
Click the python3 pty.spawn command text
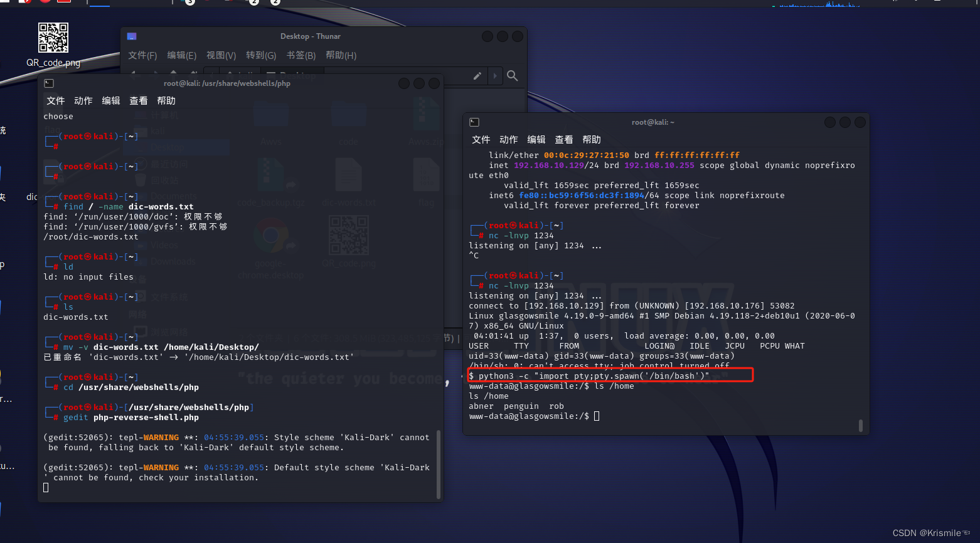click(x=594, y=376)
